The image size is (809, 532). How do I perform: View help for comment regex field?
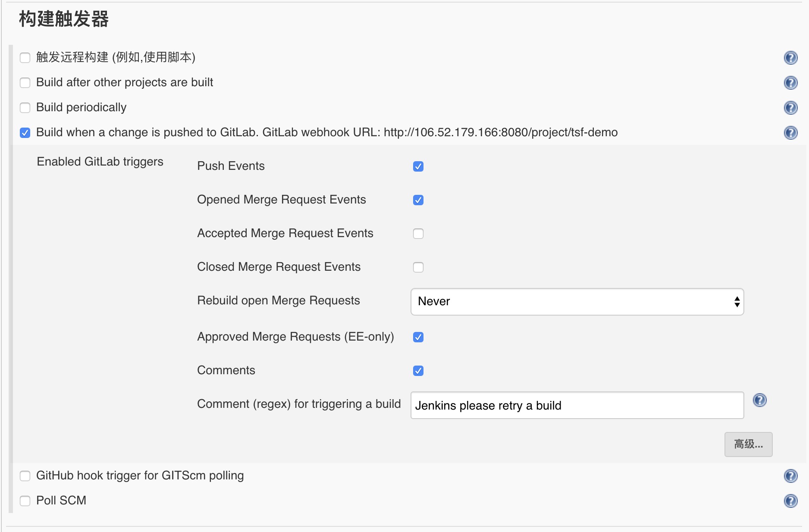click(759, 401)
